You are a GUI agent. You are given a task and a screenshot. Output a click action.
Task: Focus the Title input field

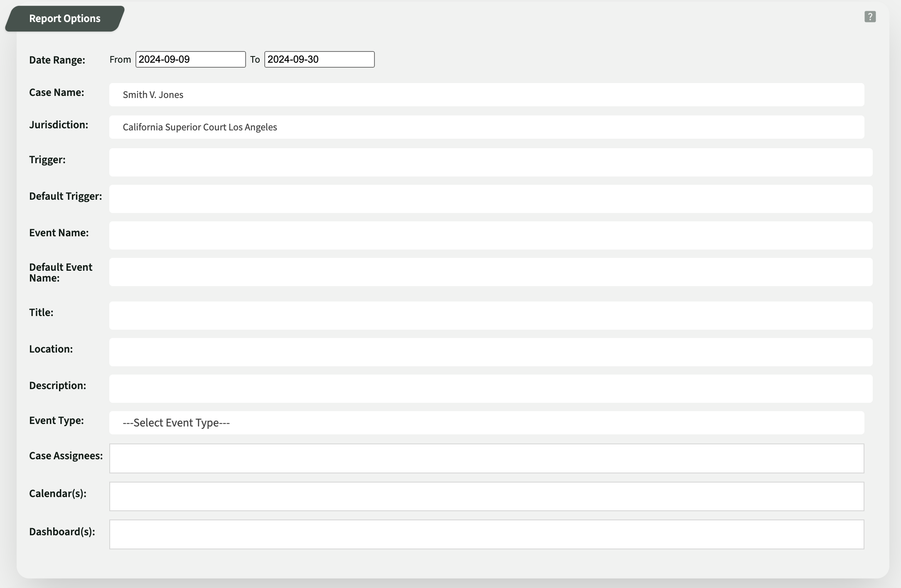point(491,316)
